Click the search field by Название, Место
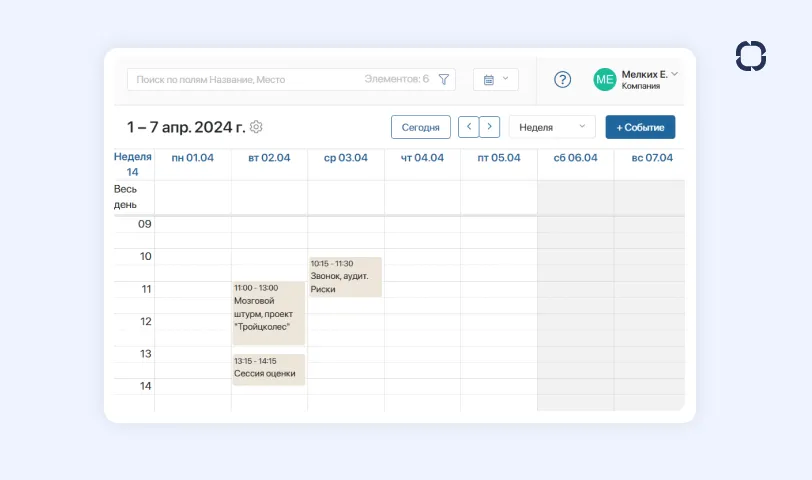 (x=245, y=79)
